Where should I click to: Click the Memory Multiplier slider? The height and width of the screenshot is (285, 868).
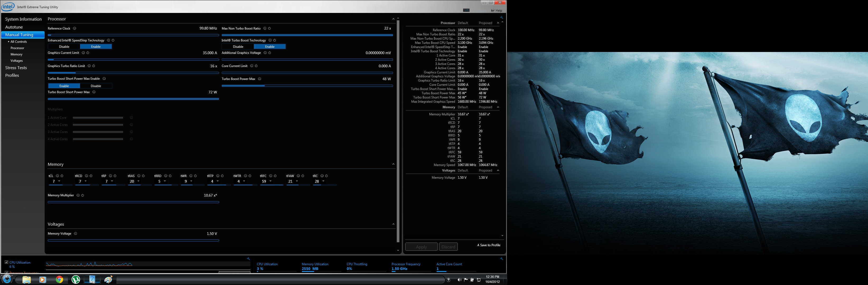[x=133, y=202]
